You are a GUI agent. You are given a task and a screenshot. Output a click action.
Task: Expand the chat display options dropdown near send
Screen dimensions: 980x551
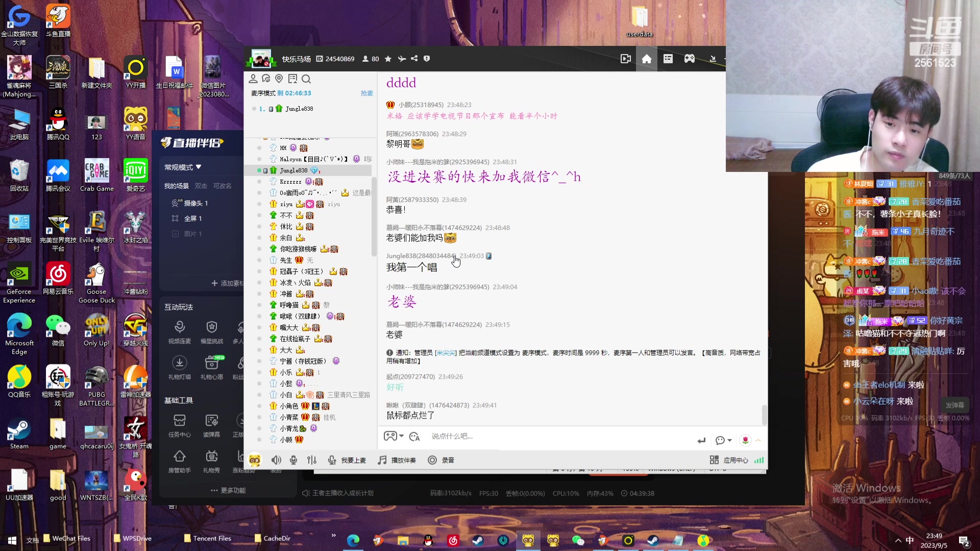pyautogui.click(x=723, y=440)
